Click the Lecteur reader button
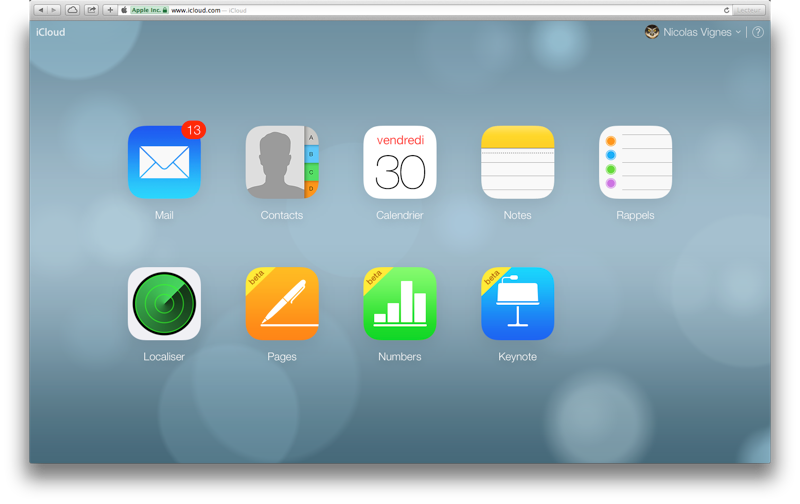800x504 pixels. tap(748, 10)
